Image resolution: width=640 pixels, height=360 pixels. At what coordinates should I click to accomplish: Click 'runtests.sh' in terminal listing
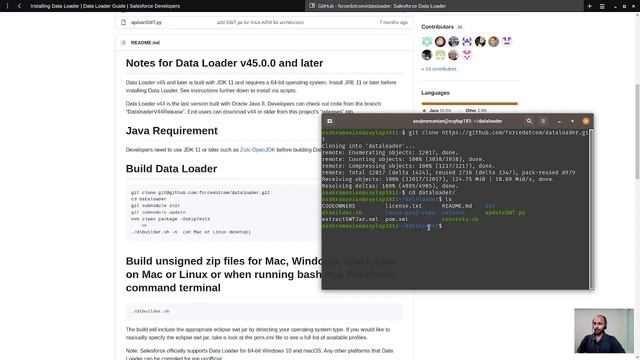(x=460, y=219)
